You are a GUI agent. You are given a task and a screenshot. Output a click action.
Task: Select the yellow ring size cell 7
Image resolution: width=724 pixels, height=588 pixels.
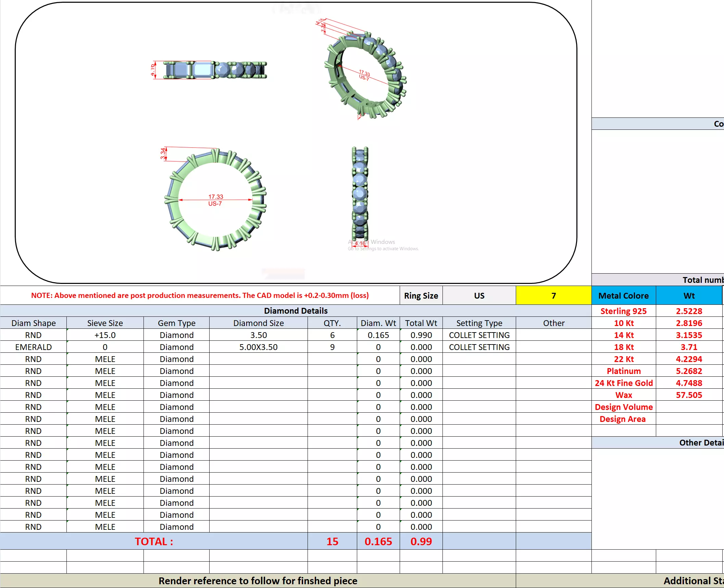553,296
